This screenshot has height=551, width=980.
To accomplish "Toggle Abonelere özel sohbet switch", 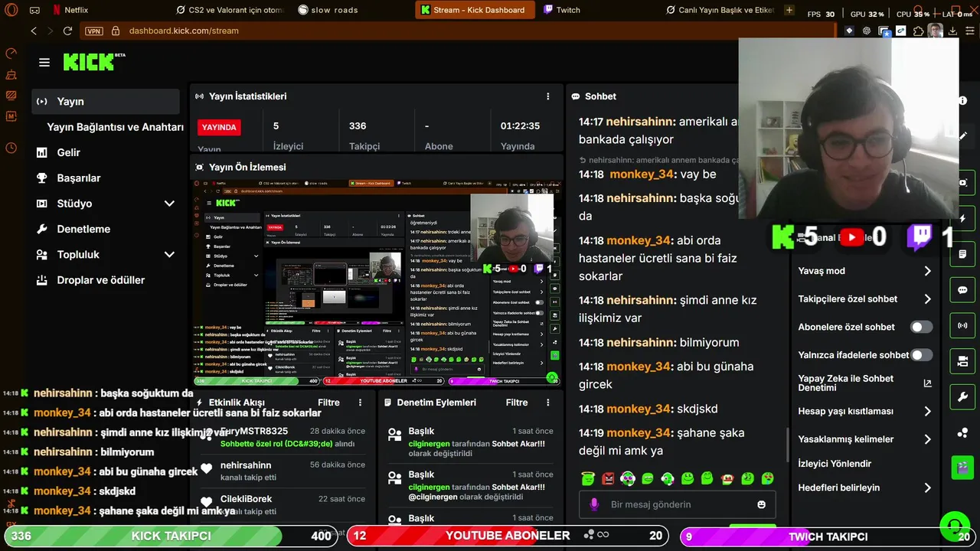I will click(921, 327).
